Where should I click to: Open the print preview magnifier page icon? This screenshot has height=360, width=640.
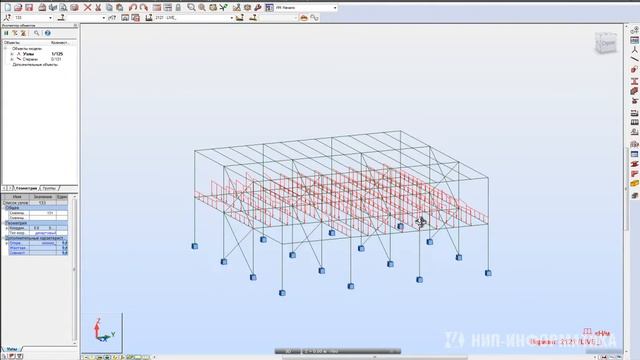(63, 7)
